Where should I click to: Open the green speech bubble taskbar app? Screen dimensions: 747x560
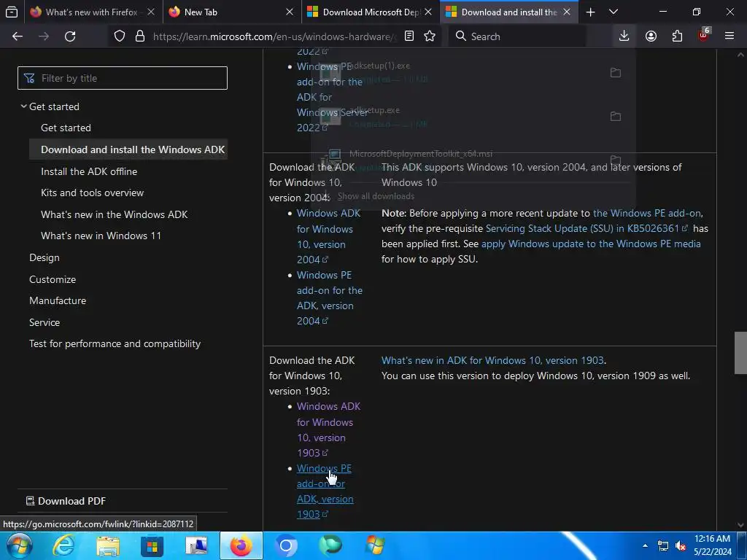coord(330,545)
